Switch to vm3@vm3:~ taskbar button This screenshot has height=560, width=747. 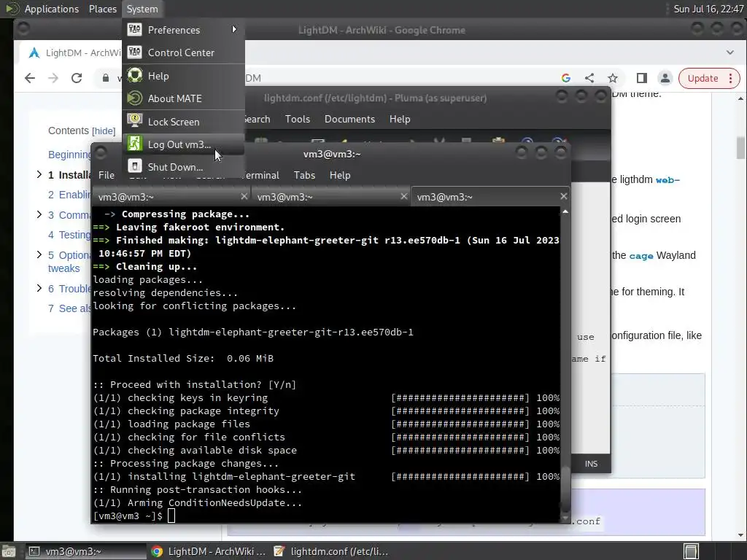tap(86, 551)
